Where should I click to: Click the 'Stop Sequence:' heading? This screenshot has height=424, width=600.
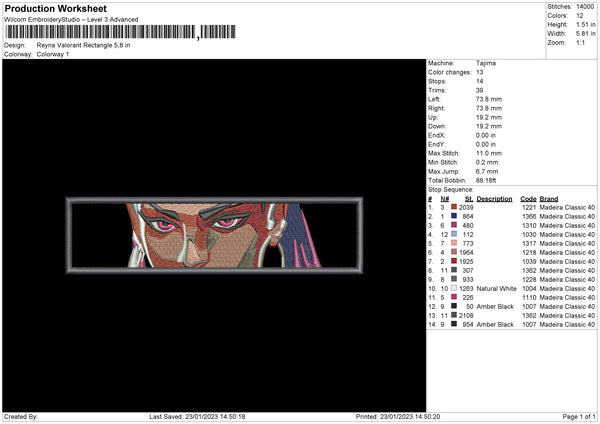click(451, 189)
